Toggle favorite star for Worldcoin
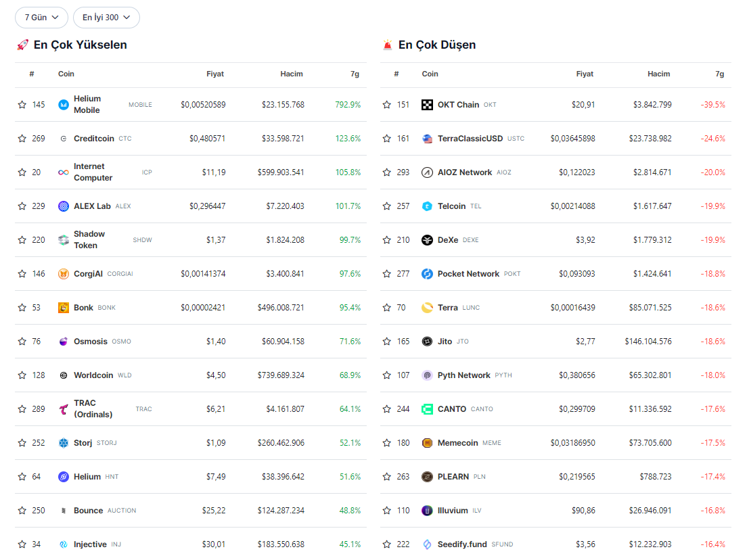The width and height of the screenshot is (749, 560). (22, 375)
